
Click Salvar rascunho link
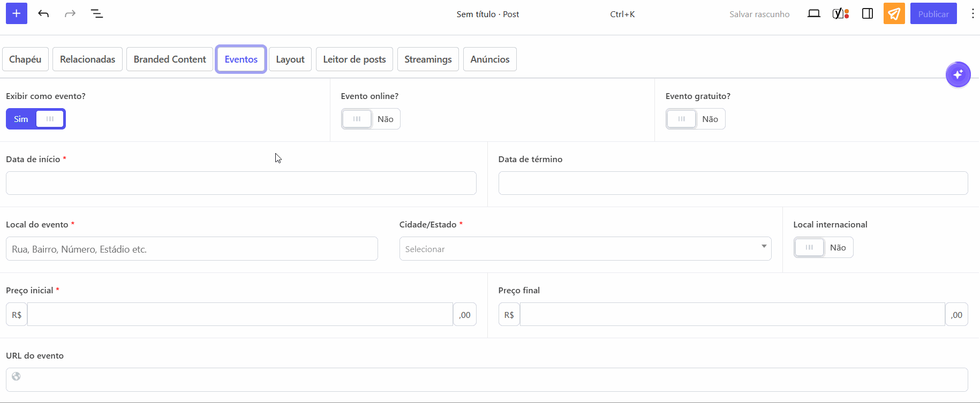tap(759, 14)
